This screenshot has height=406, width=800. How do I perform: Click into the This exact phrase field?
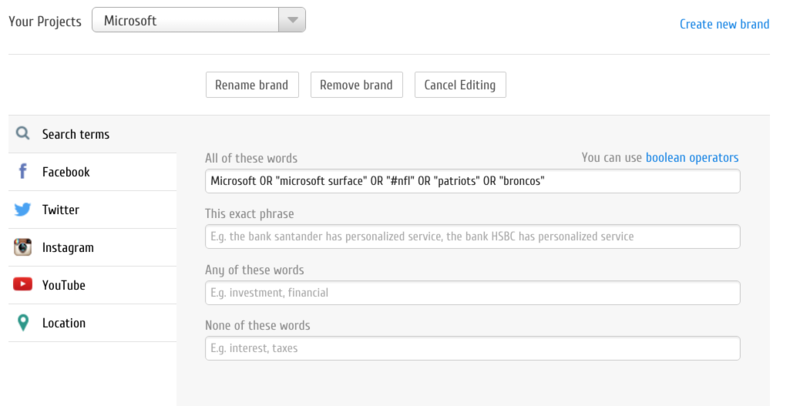pos(472,237)
